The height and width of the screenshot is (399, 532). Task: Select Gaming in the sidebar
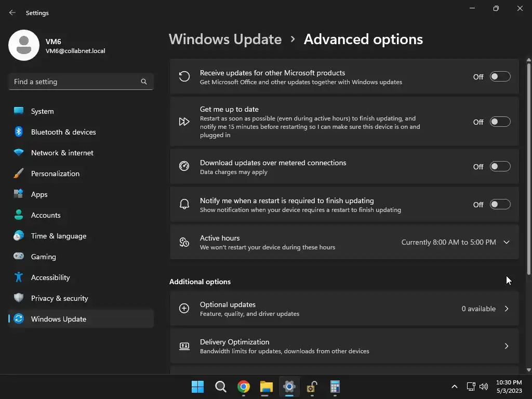(81, 257)
